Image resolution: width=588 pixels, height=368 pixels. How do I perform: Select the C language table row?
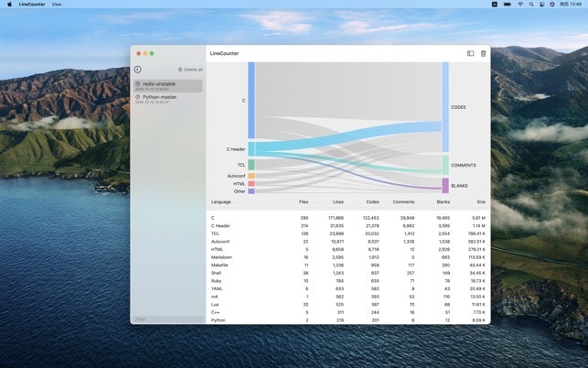tap(348, 218)
